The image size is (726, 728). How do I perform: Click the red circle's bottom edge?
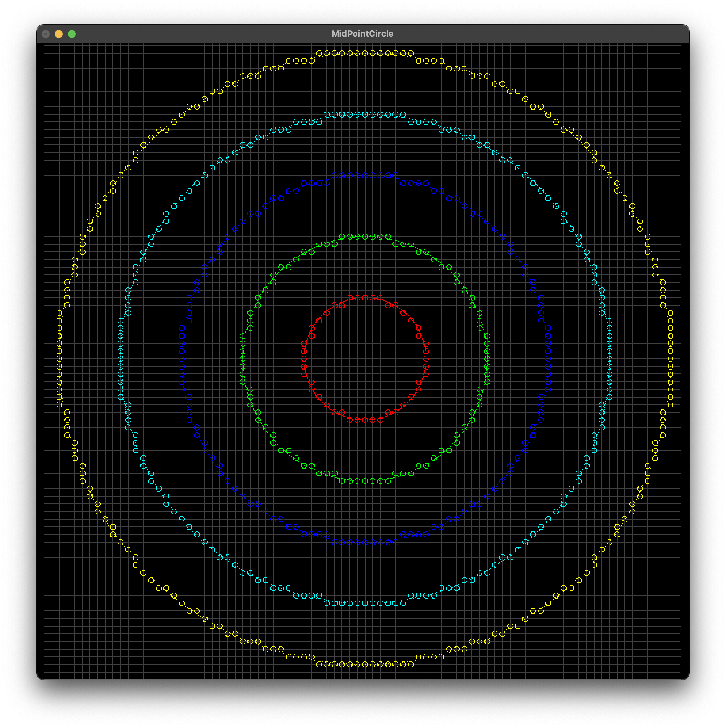pos(365,420)
